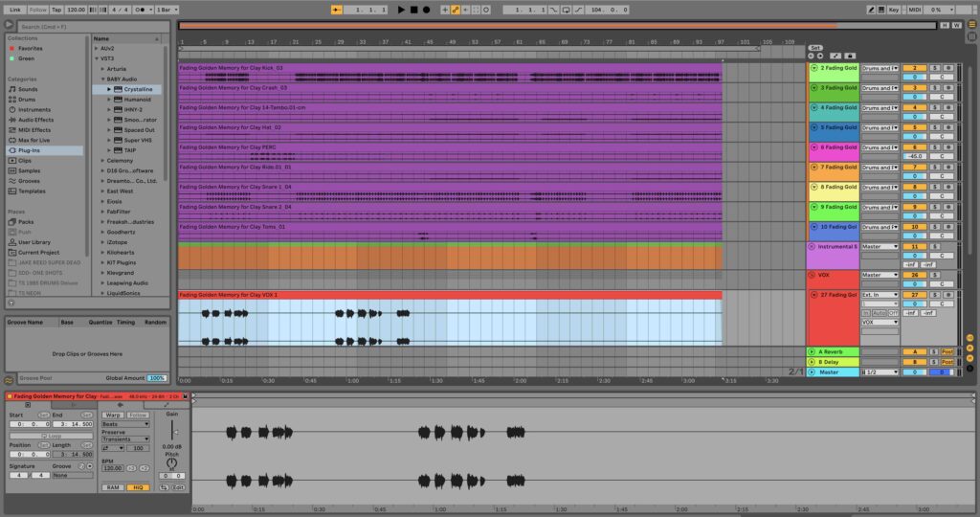980x517 pixels.
Task: Click the automation mode icon next to the lock
Action: [x=836, y=56]
